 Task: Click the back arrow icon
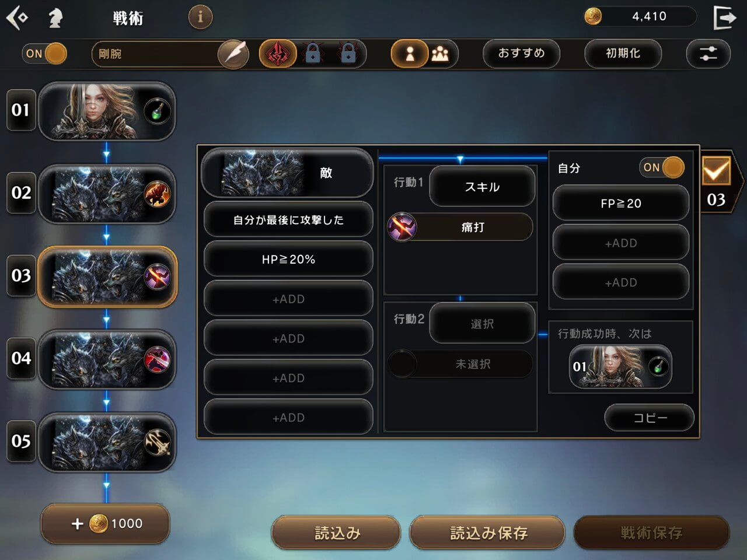point(18,17)
